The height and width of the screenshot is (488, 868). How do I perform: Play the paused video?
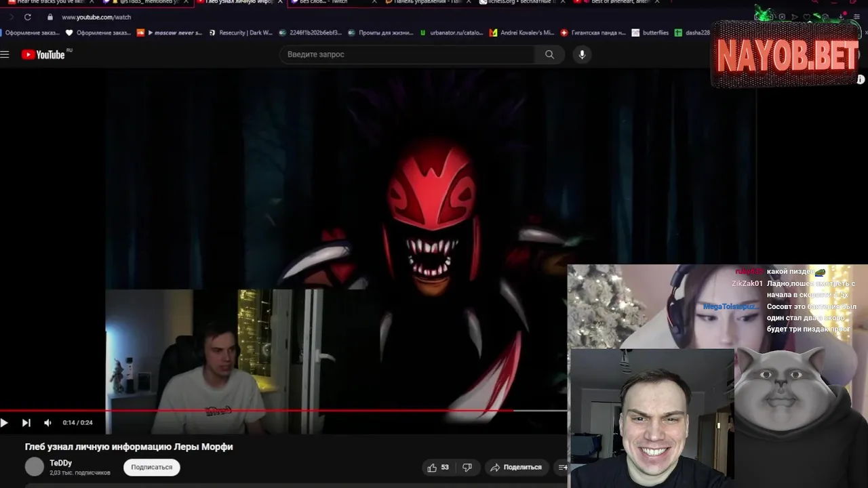[x=5, y=422]
